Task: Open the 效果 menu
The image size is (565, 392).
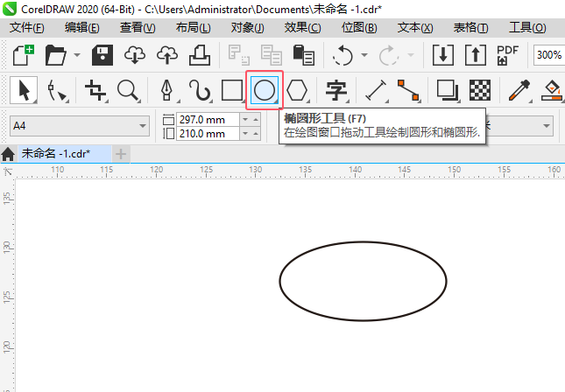Action: pos(302,28)
